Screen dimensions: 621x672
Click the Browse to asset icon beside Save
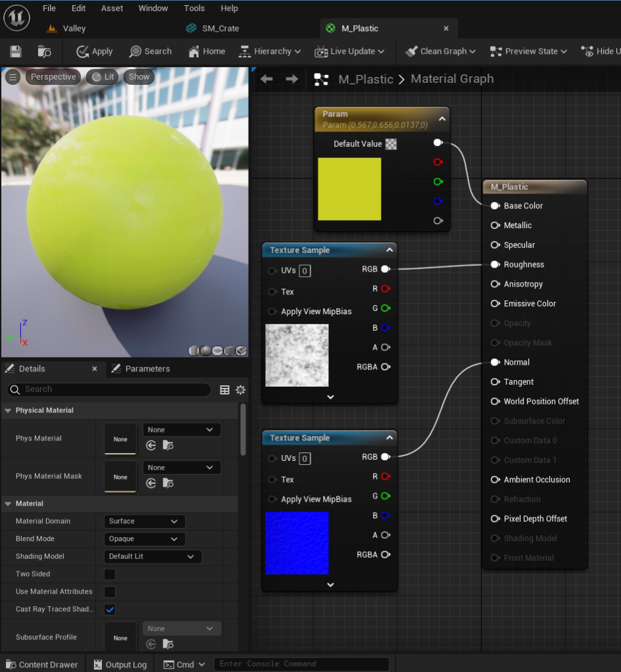44,51
